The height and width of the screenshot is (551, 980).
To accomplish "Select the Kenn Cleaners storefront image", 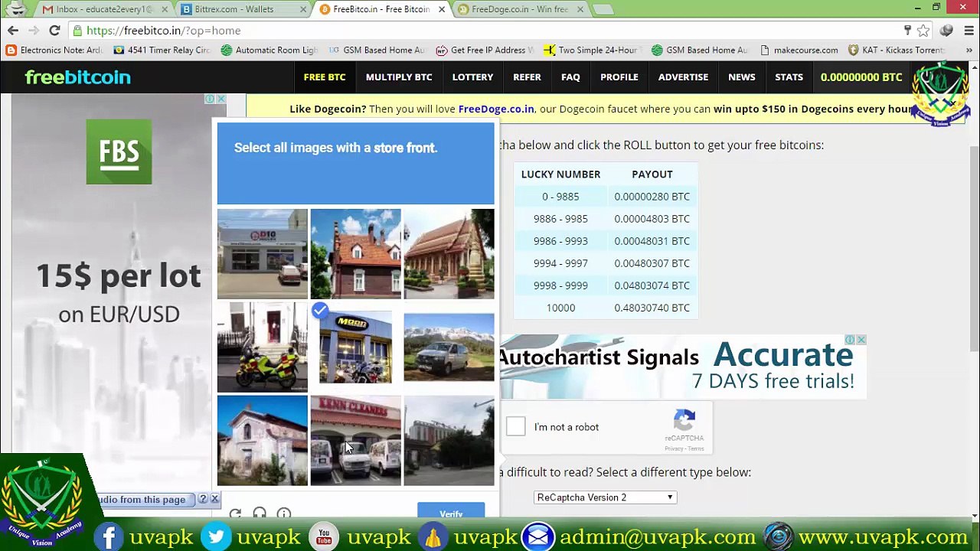I will [x=355, y=440].
